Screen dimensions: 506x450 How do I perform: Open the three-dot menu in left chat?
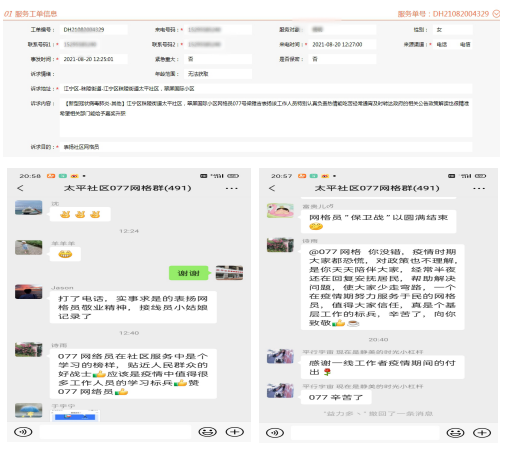click(231, 188)
